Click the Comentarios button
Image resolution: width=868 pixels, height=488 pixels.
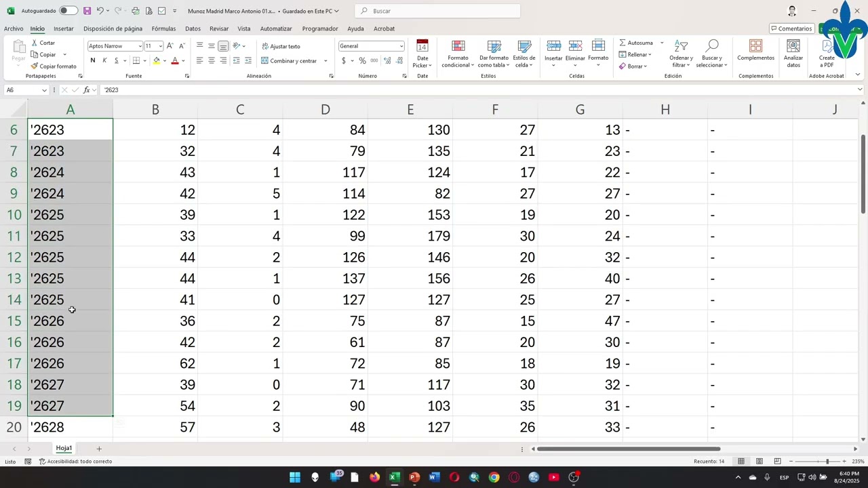tap(791, 28)
